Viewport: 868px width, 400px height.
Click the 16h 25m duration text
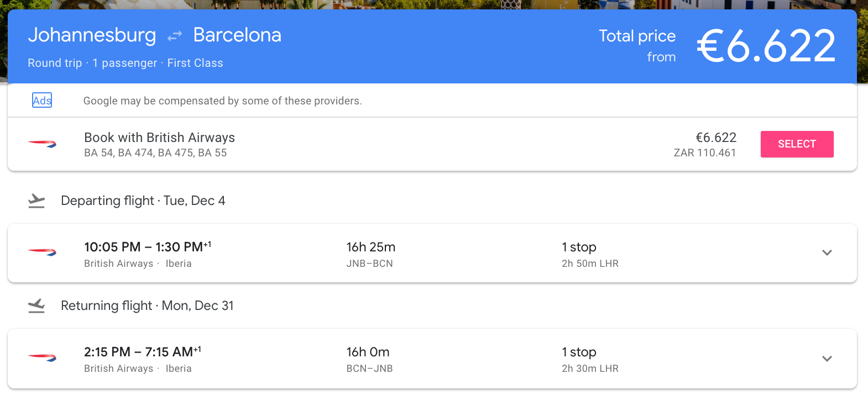(x=370, y=247)
